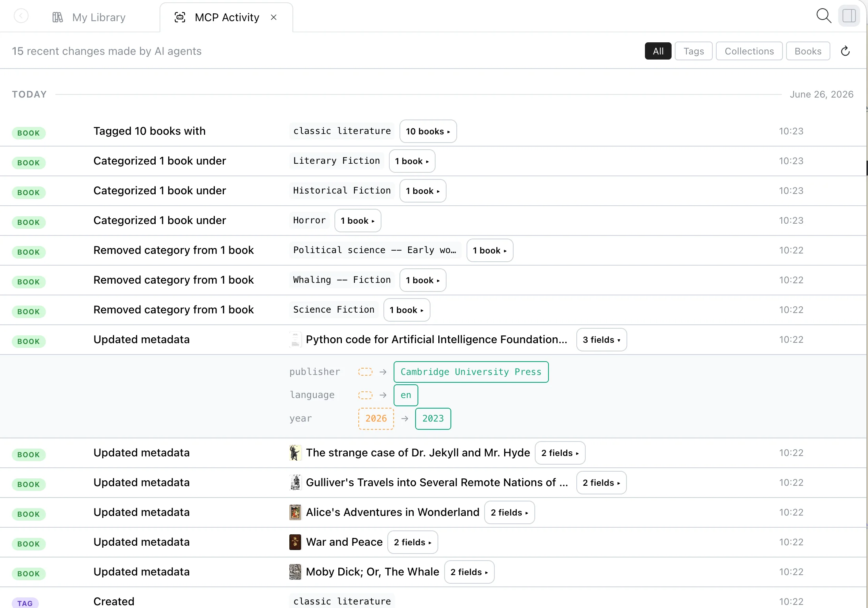The height and width of the screenshot is (608, 868).
Task: Filter activity by Tags
Action: (x=694, y=51)
